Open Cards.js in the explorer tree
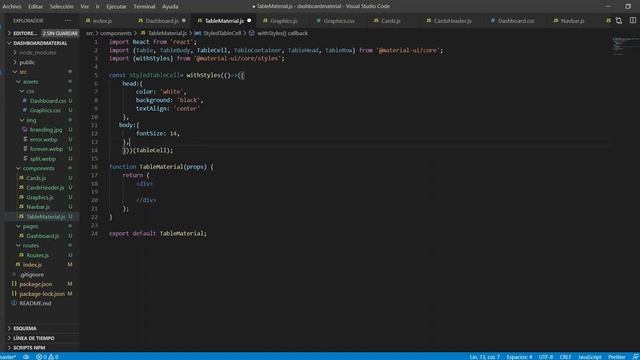 36,178
